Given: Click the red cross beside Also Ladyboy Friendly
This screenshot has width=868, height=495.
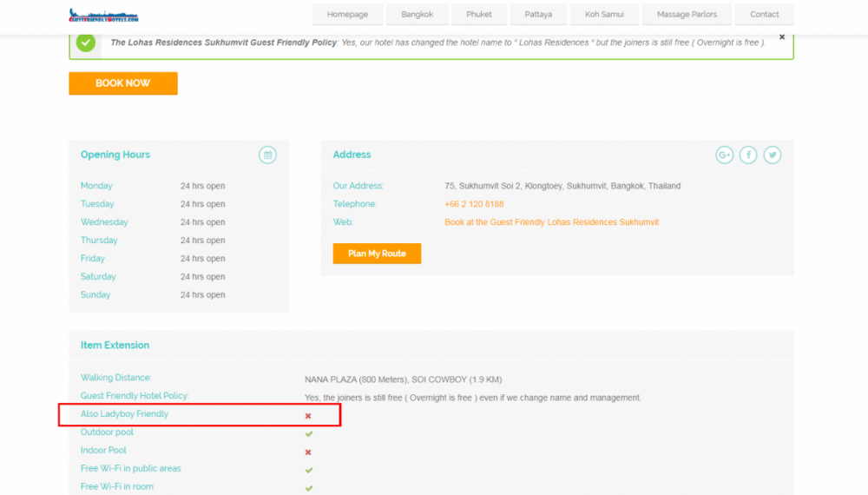Looking at the screenshot, I should [x=308, y=416].
